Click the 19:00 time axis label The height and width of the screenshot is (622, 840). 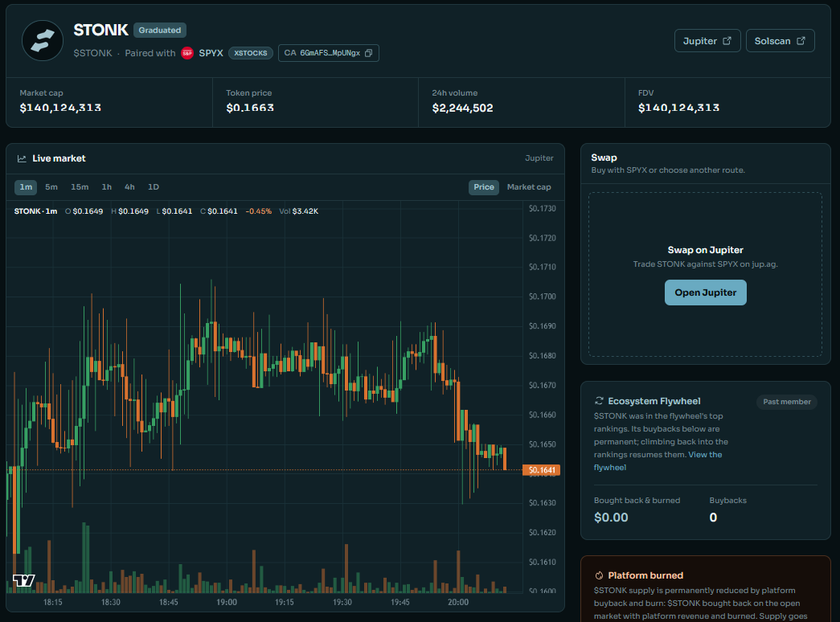[227, 602]
